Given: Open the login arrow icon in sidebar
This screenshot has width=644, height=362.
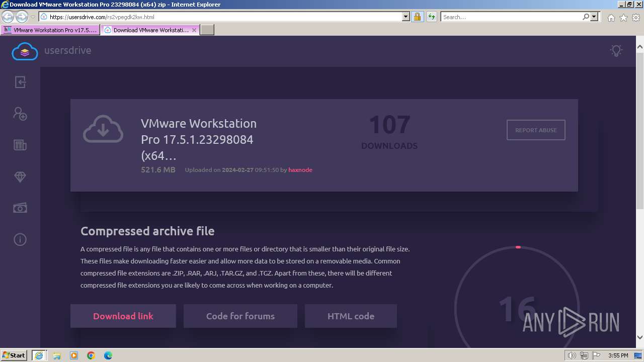Looking at the screenshot, I should click(20, 82).
